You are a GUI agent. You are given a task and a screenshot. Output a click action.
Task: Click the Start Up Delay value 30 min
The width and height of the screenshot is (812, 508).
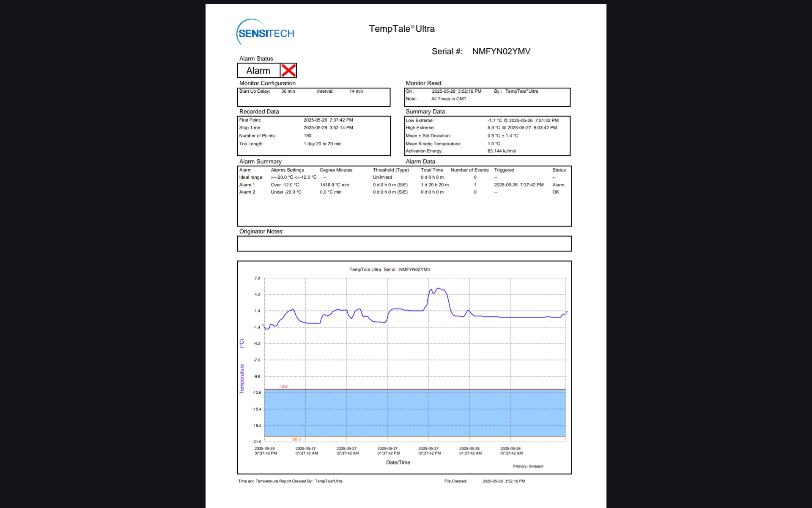288,91
